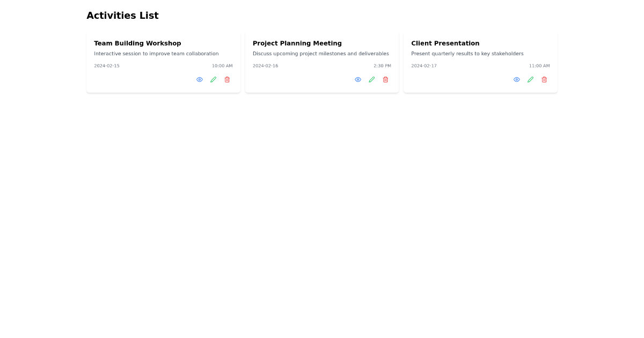Select the Team Building Workshop title

coord(137,43)
